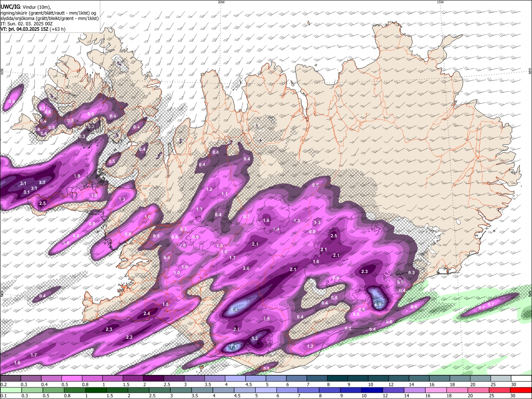Click the 2.2 precipitation value on the map

pyautogui.click(x=129, y=337)
